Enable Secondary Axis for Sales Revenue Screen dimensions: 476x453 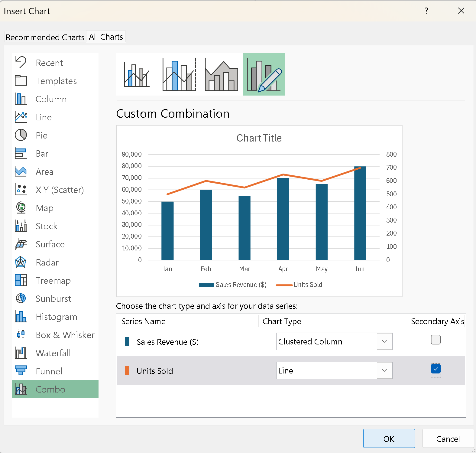[x=436, y=340]
